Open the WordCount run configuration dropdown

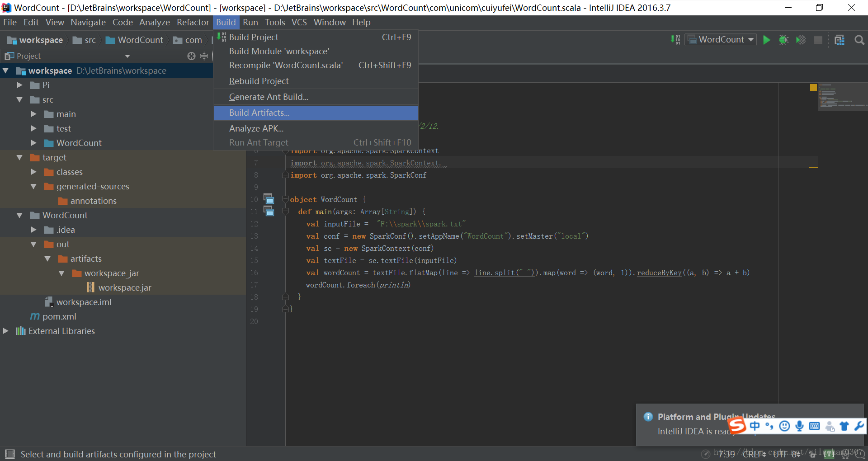point(721,40)
